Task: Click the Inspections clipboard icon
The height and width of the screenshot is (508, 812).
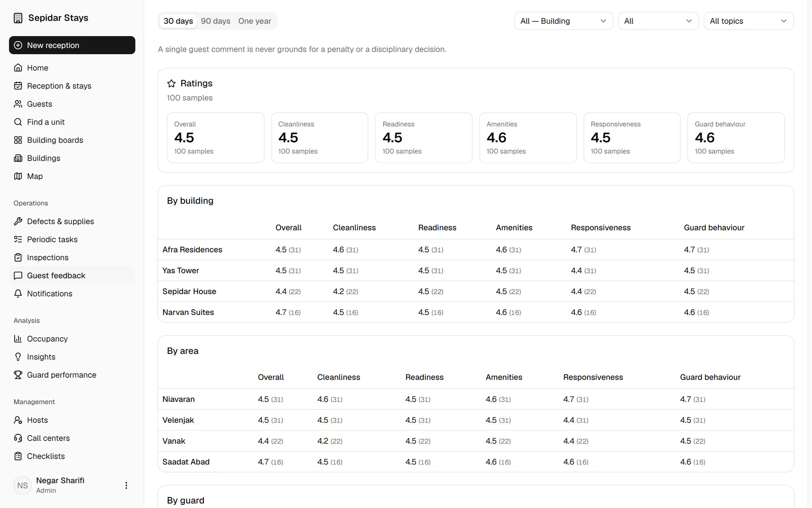Action: coord(18,257)
